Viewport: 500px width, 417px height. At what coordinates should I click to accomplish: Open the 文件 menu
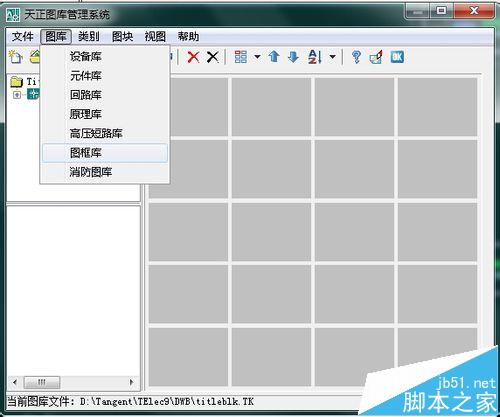click(23, 36)
